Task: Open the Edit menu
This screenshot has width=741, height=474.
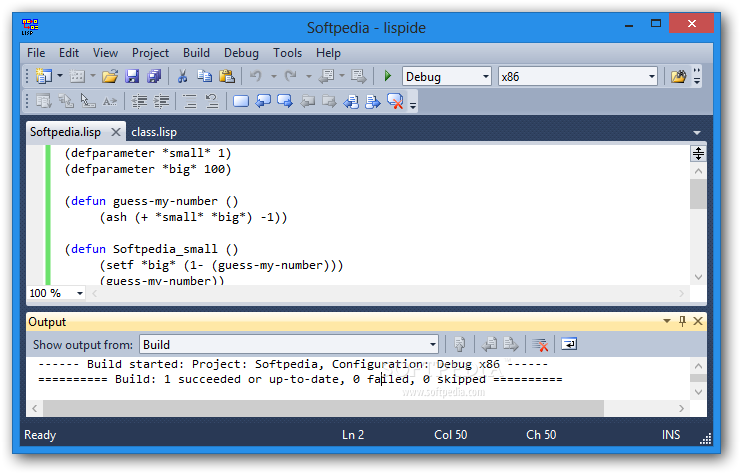Action: click(x=69, y=52)
